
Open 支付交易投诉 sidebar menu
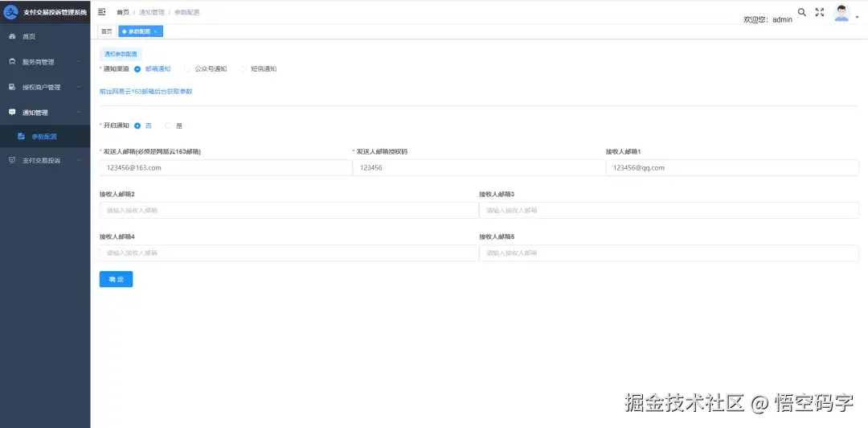point(45,161)
